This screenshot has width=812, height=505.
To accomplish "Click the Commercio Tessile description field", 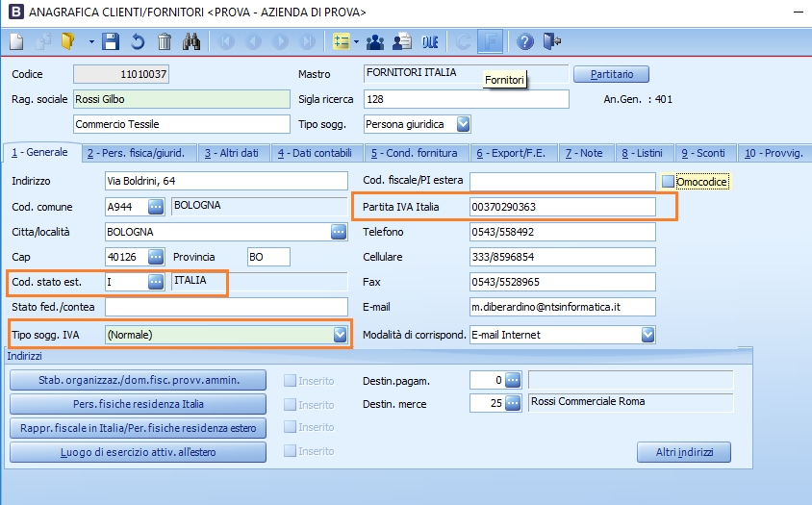I will click(181, 124).
